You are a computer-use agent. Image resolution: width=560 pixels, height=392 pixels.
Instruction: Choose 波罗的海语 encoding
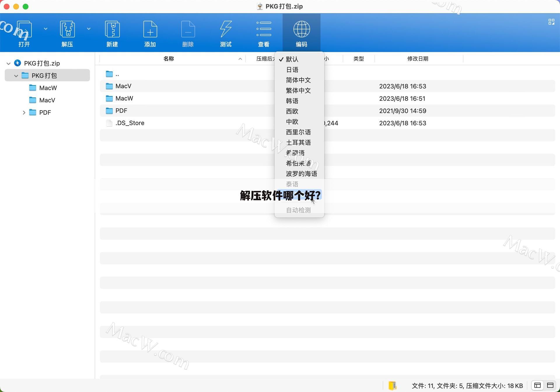pos(299,174)
